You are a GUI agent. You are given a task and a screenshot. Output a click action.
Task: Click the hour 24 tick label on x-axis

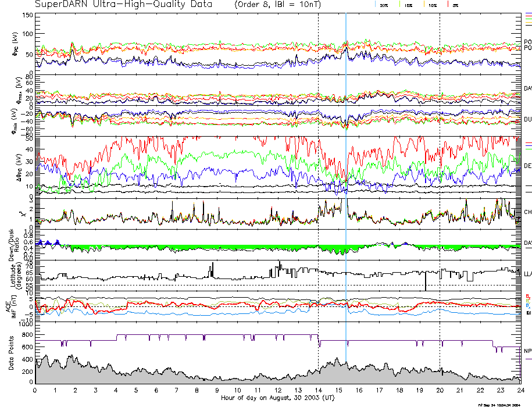click(519, 390)
